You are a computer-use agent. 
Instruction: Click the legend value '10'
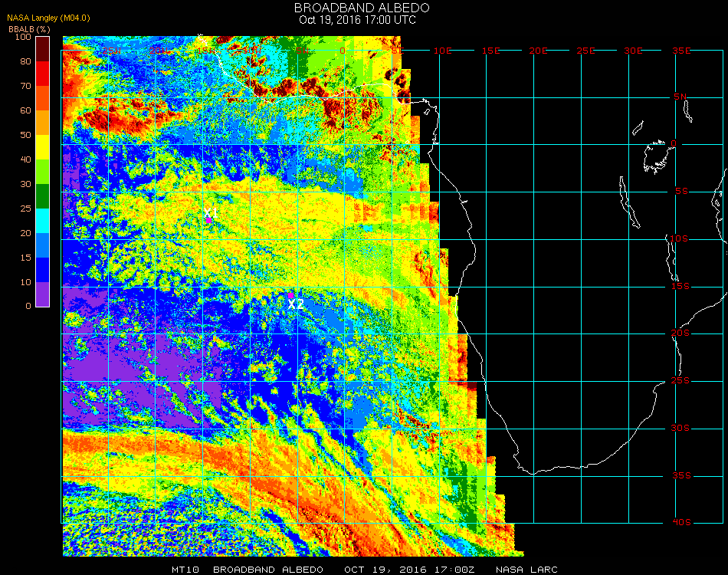tap(25, 282)
